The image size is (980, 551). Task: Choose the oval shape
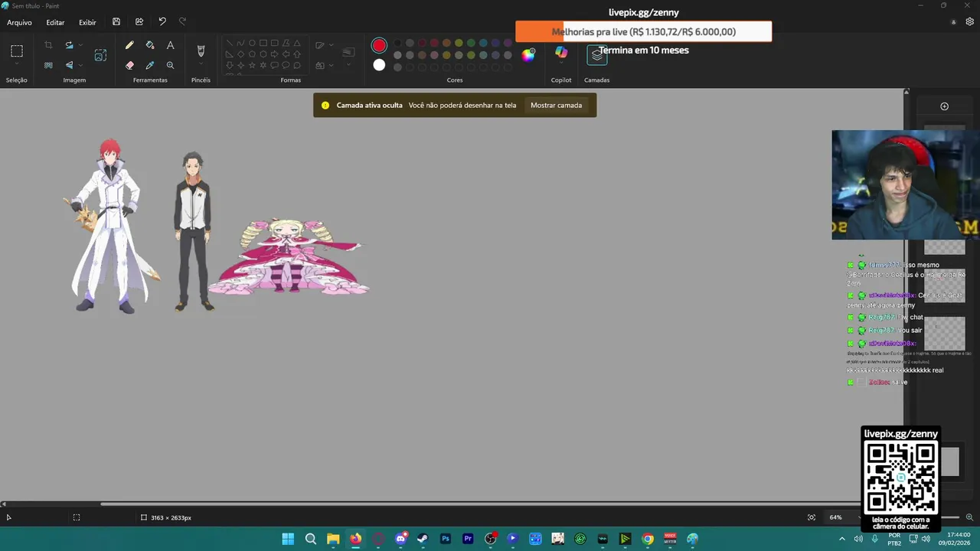252,43
